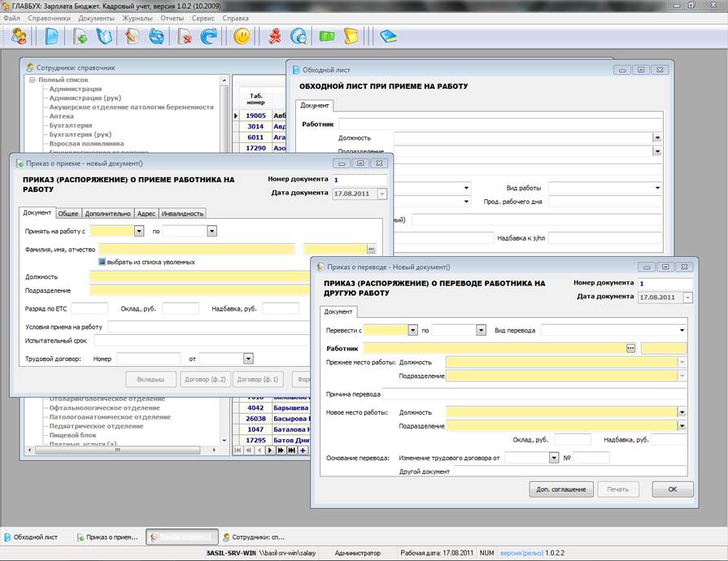Select 'Аптека' in the department tree

(x=61, y=116)
